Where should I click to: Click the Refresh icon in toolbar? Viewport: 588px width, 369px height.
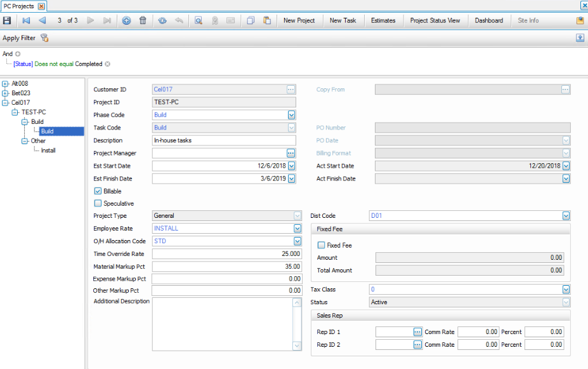coord(162,20)
